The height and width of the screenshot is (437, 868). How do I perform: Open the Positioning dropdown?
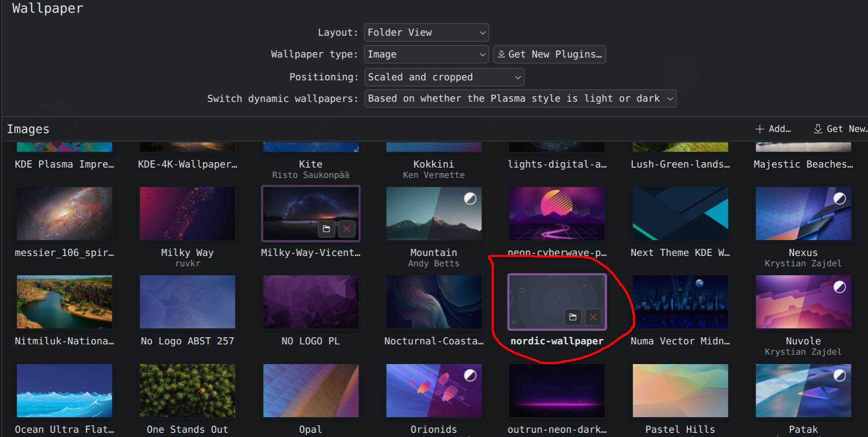pos(444,77)
